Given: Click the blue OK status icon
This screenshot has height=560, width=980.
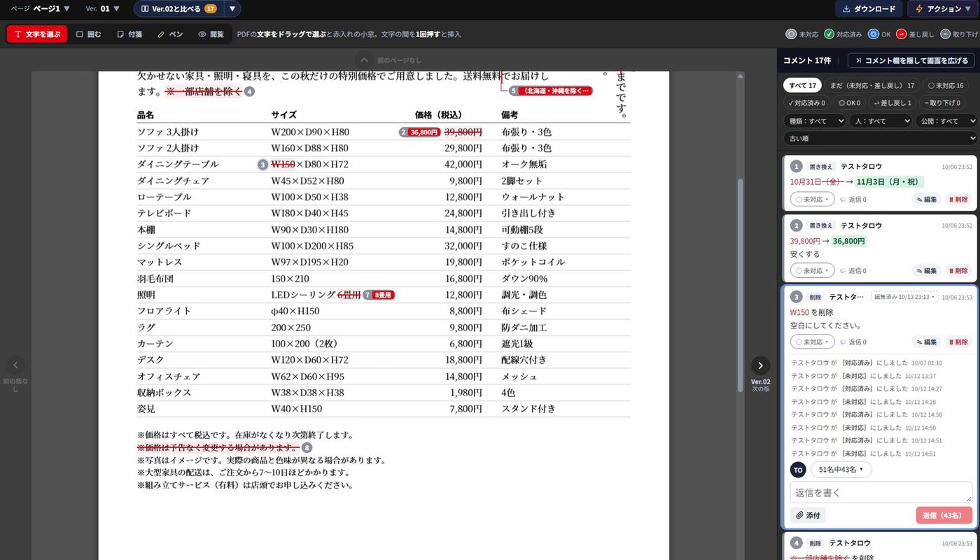Looking at the screenshot, I should tap(873, 34).
